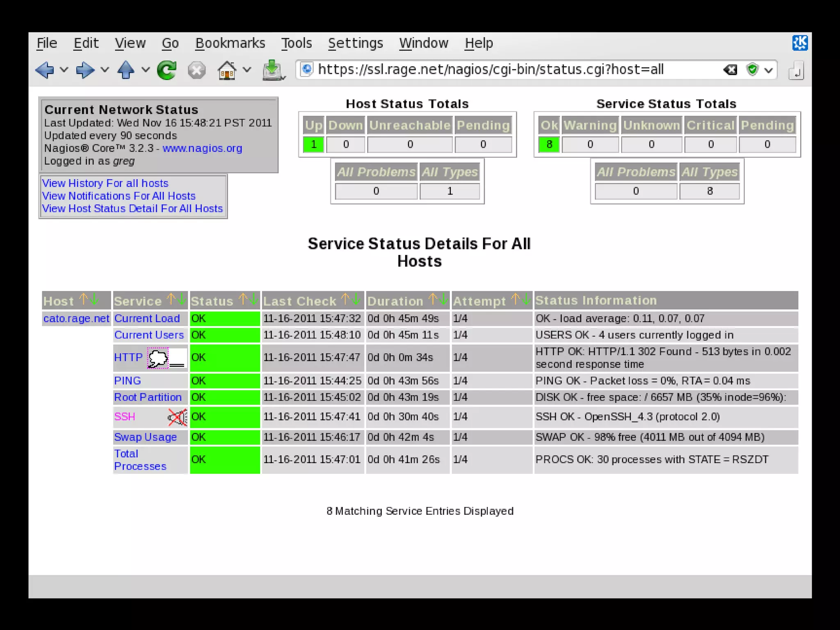The image size is (840, 630).
Task: Open the Settings menu
Action: click(355, 43)
